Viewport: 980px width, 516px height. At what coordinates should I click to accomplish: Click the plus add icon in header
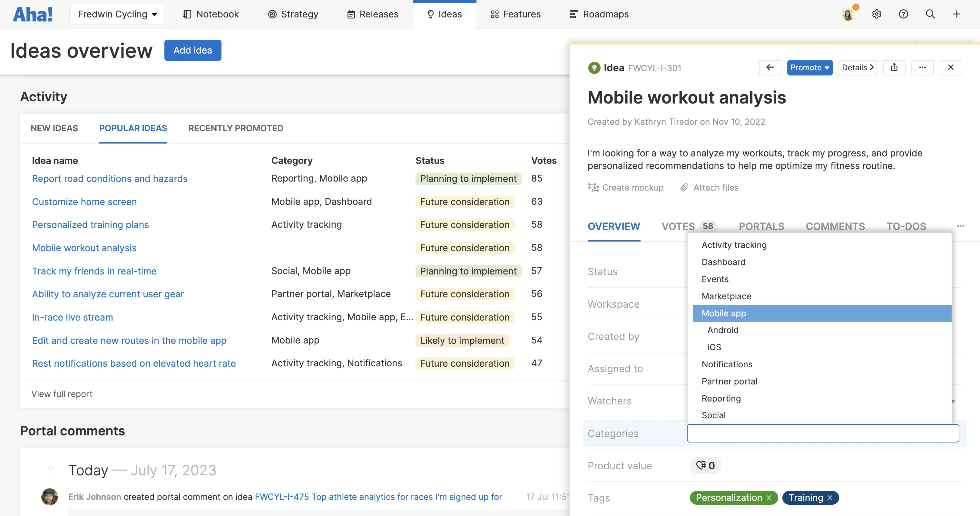956,14
